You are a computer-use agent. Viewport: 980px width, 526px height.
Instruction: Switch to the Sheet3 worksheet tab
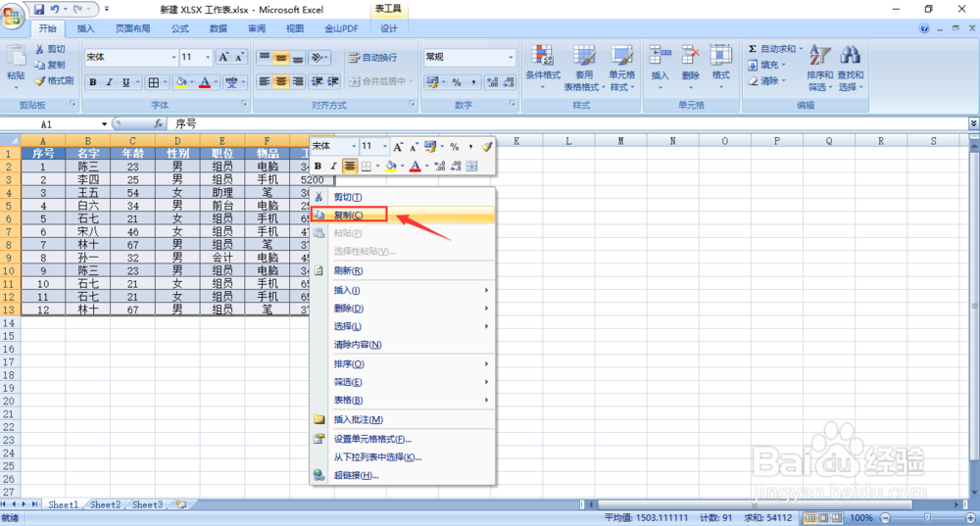click(x=147, y=504)
